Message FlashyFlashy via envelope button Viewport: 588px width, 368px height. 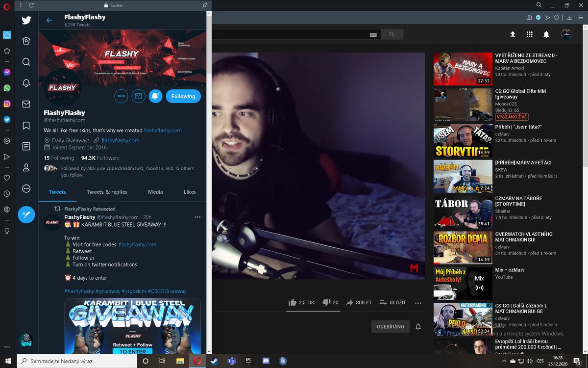pyautogui.click(x=138, y=96)
